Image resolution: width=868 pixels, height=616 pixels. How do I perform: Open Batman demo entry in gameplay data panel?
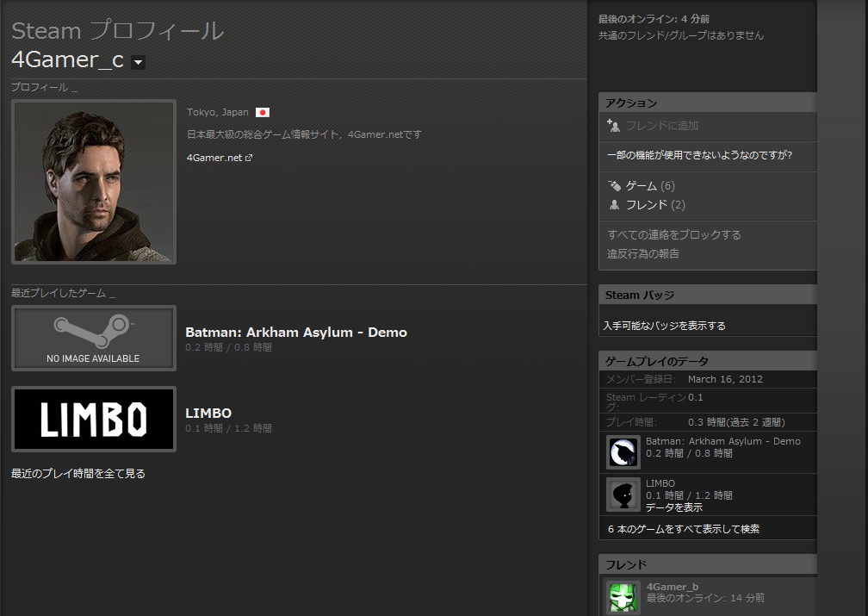723,441
